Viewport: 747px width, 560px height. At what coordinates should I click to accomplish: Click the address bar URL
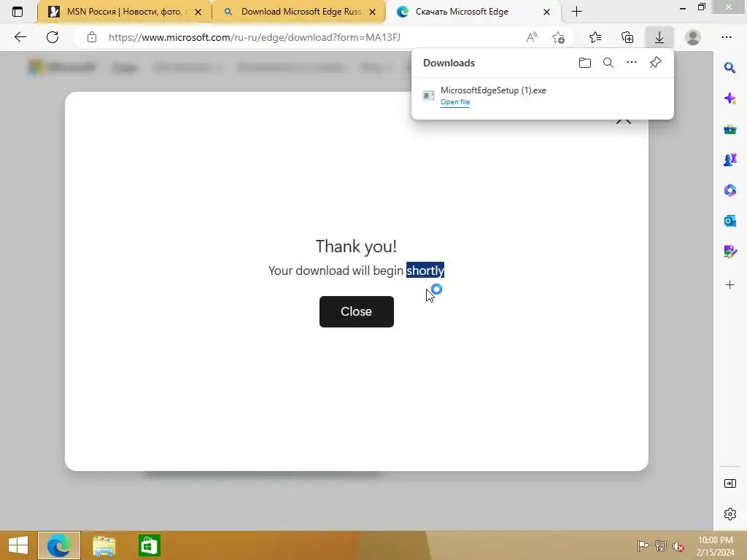[x=255, y=37]
